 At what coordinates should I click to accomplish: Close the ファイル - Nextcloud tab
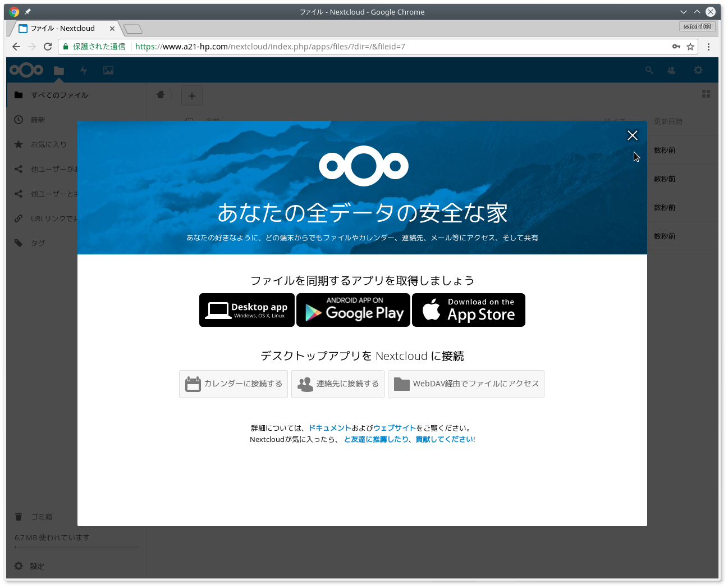tap(112, 29)
